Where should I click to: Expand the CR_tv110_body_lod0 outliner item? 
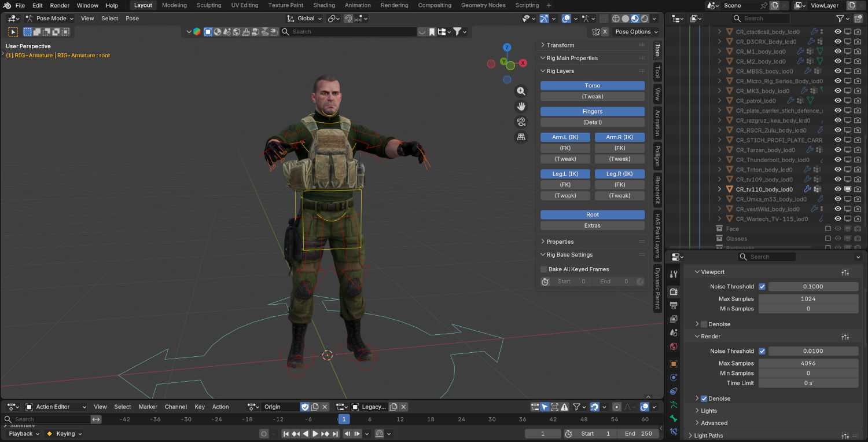coord(719,189)
